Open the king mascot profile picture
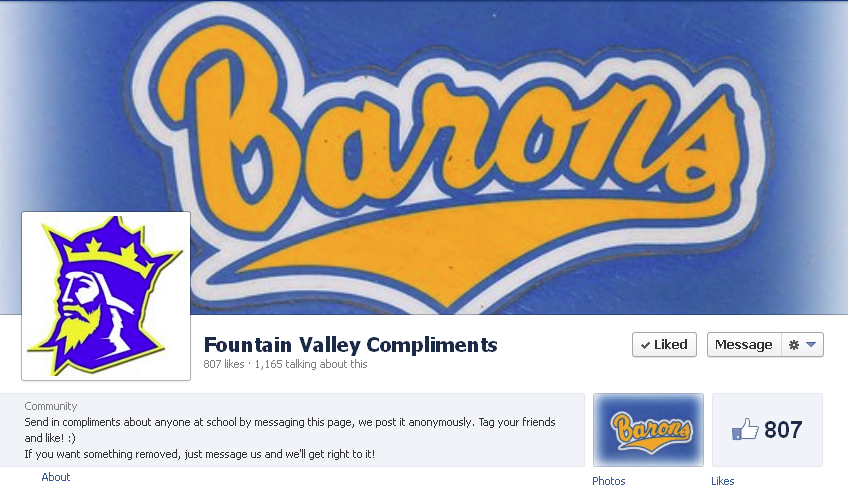This screenshot has height=500, width=849. 106,296
